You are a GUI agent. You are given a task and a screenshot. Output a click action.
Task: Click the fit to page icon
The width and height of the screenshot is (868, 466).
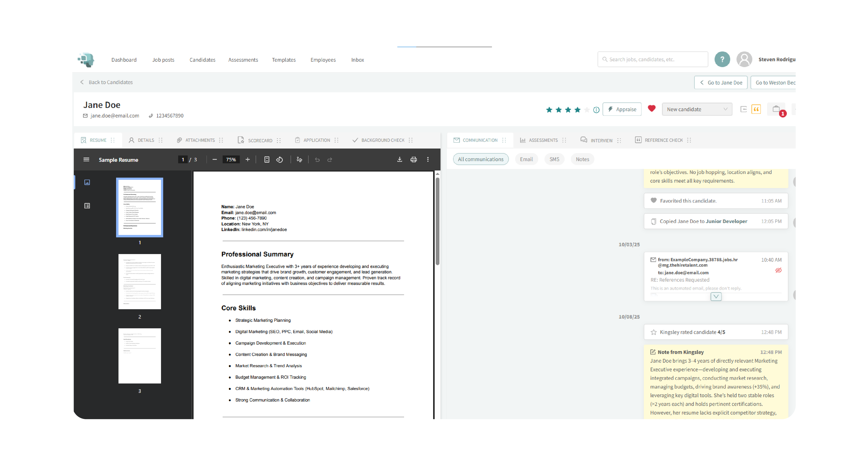(266, 159)
